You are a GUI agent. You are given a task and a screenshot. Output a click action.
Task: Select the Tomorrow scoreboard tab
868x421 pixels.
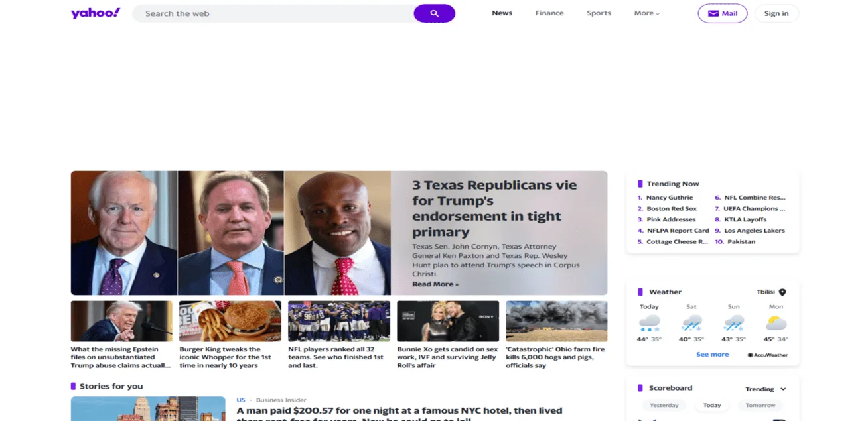click(x=760, y=405)
